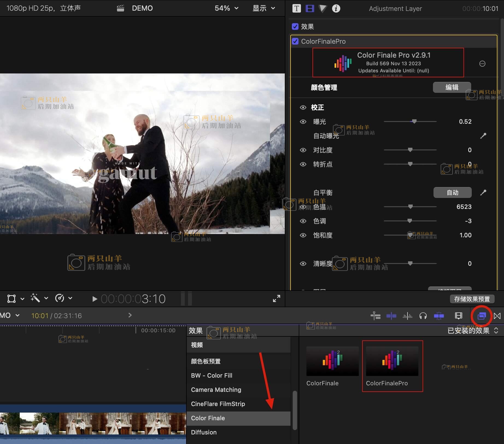The image size is (504, 444).
Task: Open the Video inspector filmstrip icon
Action: [x=310, y=8]
